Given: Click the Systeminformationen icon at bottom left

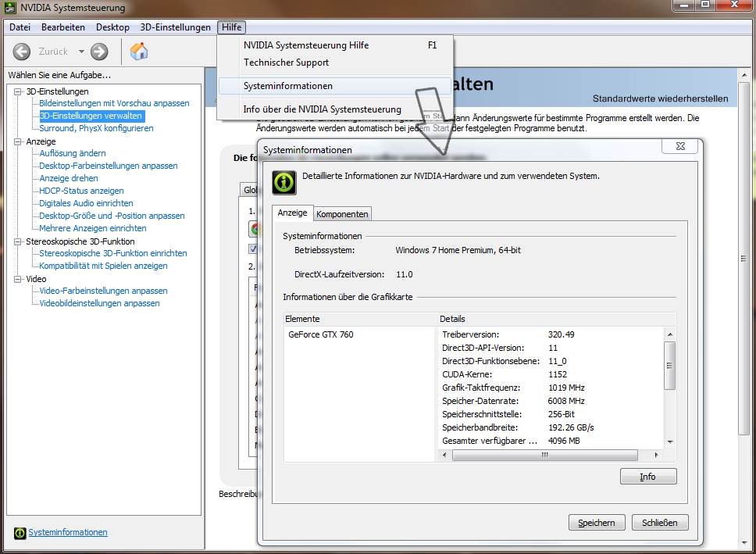Looking at the screenshot, I should 20,533.
